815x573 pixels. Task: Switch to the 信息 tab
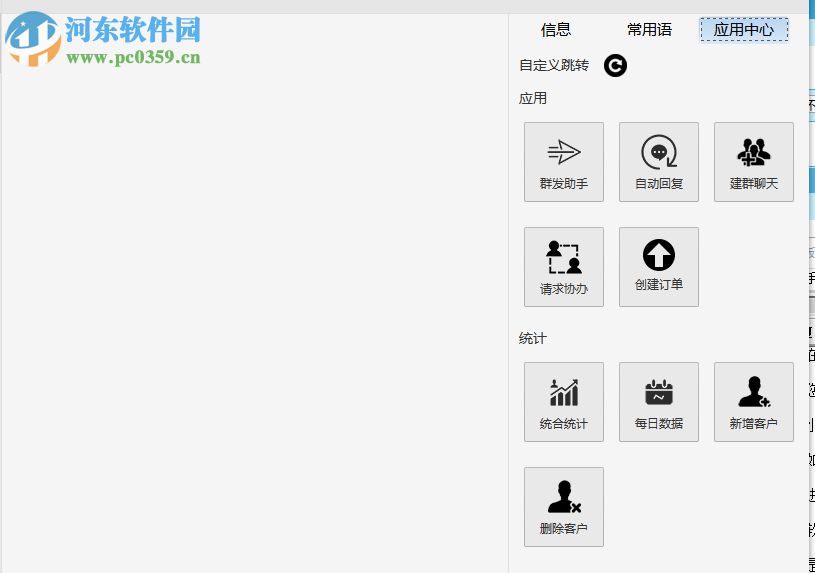coord(556,30)
